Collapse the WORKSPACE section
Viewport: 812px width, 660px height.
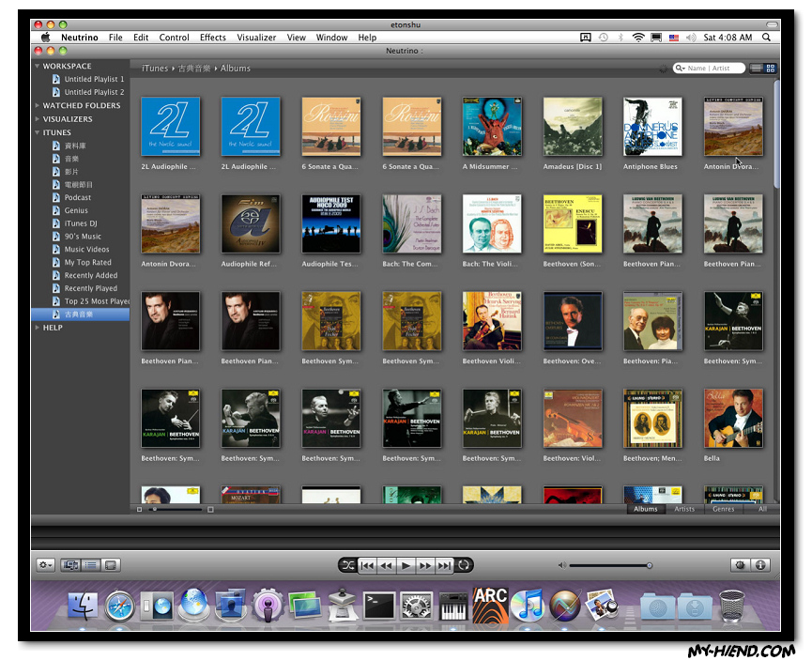(38, 67)
